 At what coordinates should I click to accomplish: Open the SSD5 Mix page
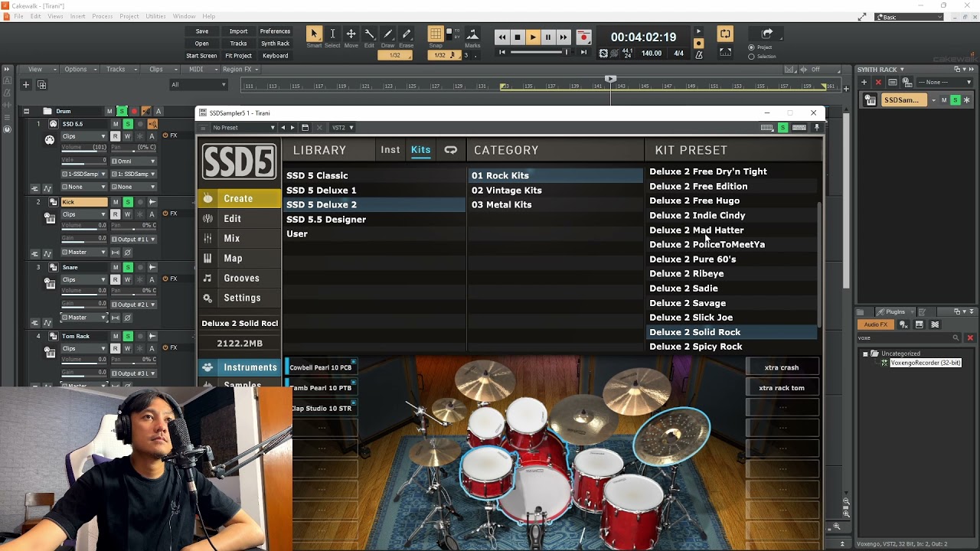pyautogui.click(x=240, y=238)
